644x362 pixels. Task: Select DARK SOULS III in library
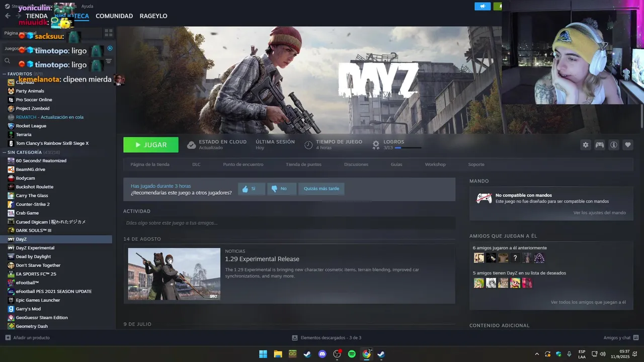(x=33, y=230)
